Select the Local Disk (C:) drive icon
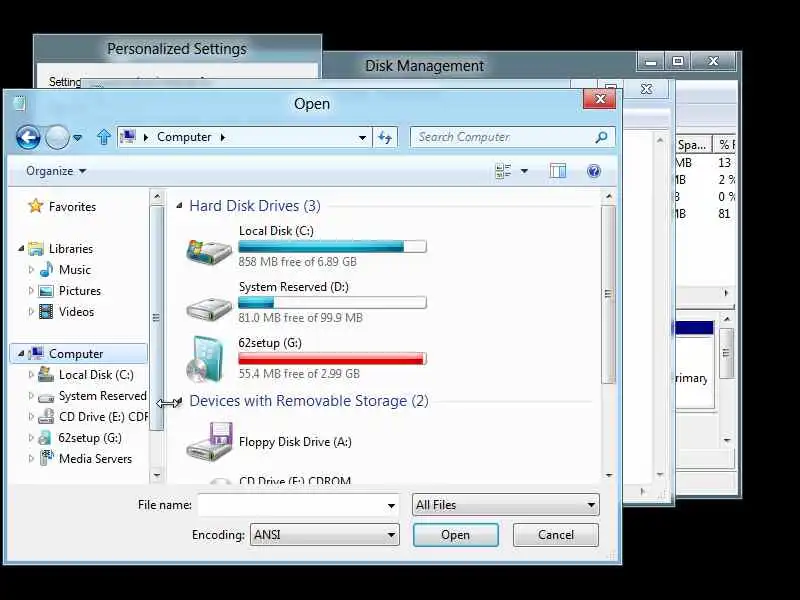The width and height of the screenshot is (800, 600). 209,252
